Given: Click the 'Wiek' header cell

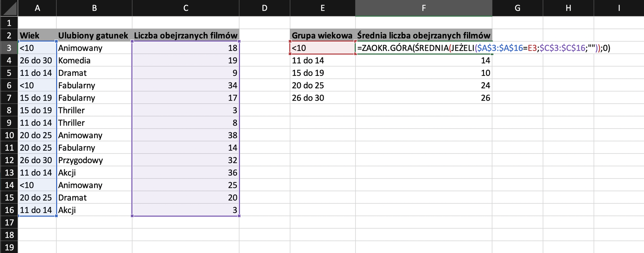Looking at the screenshot, I should tap(37, 35).
